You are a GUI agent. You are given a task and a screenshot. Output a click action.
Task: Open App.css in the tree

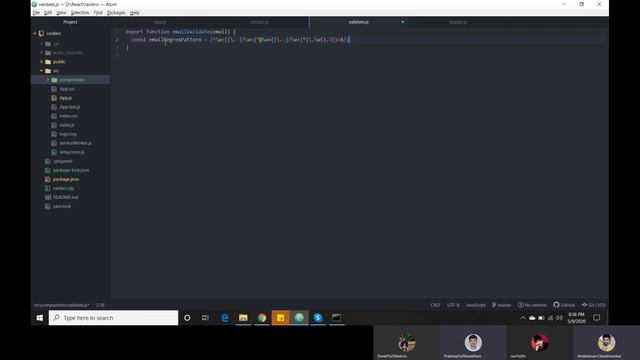pos(67,89)
